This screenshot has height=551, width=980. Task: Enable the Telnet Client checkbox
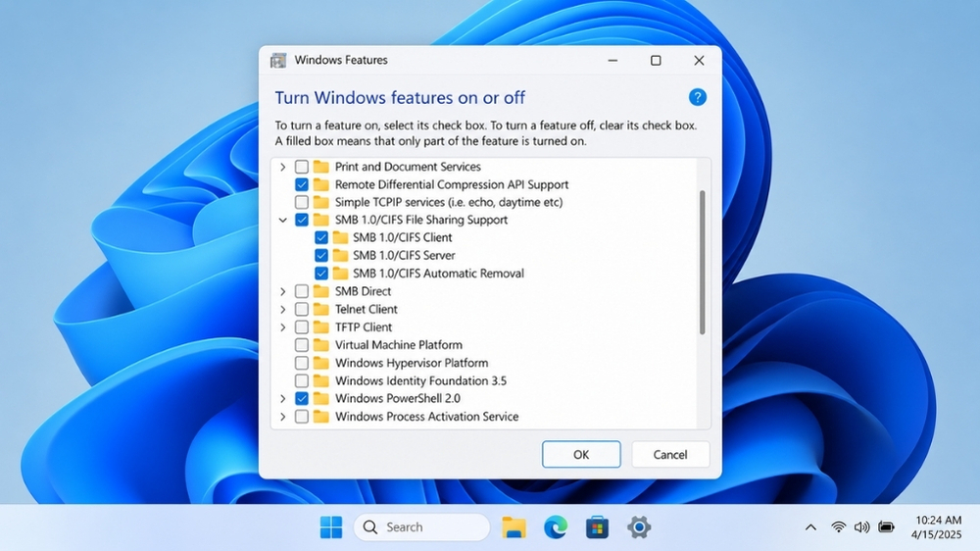tap(301, 309)
